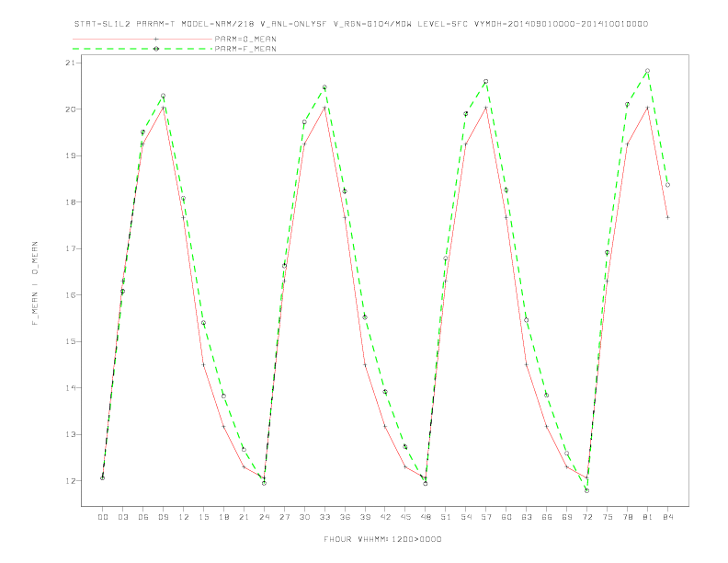Click V_RGN=G104/MDW in the chart title
The height and width of the screenshot is (563, 728).
pos(372,24)
